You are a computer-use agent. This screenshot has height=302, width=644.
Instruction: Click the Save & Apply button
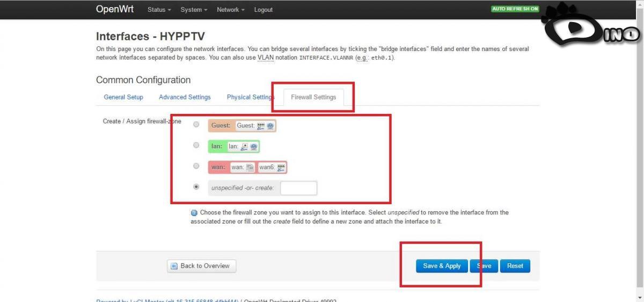(x=442, y=266)
